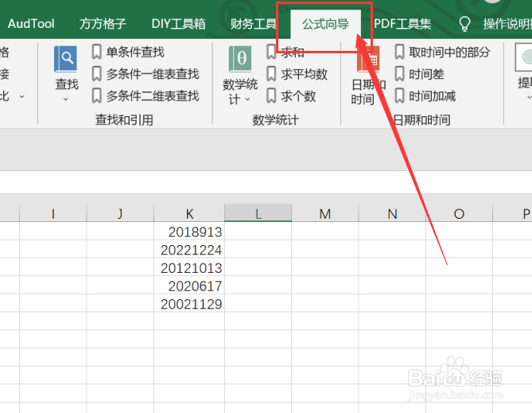Click bookmark icon beside 多条件一维表查找
This screenshot has width=532, height=413.
click(97, 74)
